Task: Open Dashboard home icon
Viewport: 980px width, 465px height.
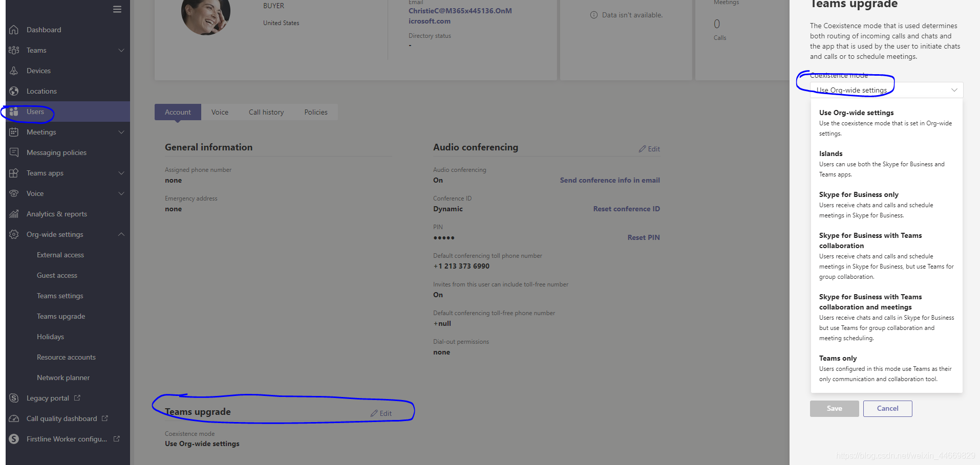Action: pyautogui.click(x=14, y=30)
